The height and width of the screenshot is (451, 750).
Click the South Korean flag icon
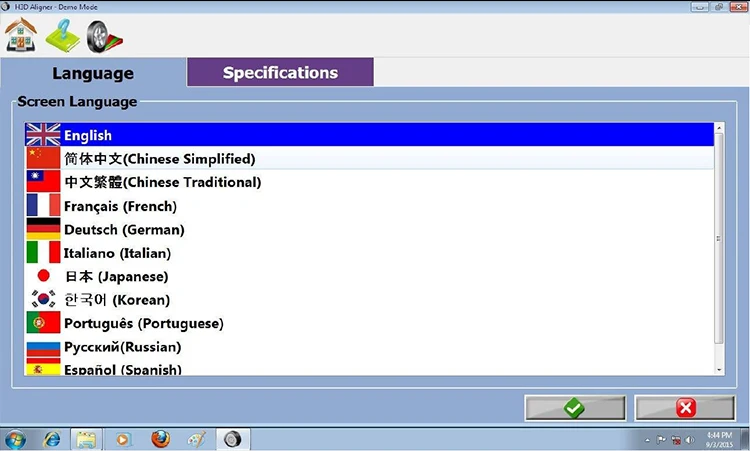pos(43,299)
